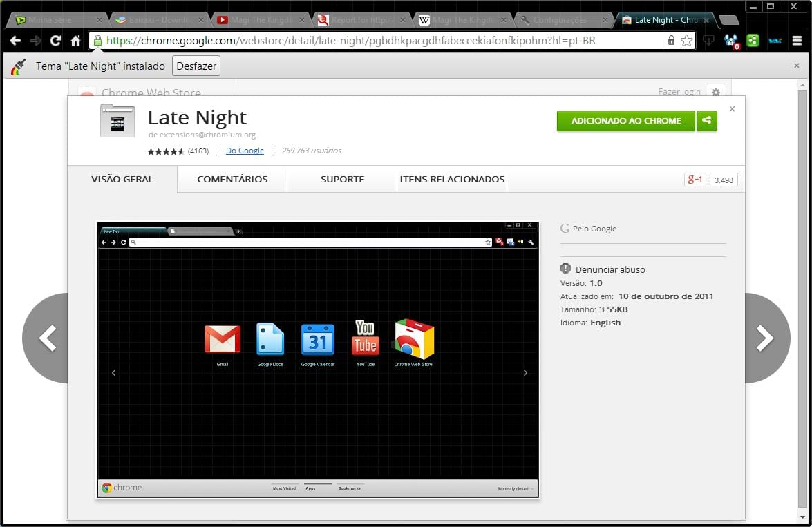Close the Late Night detail overlay

pos(732,108)
